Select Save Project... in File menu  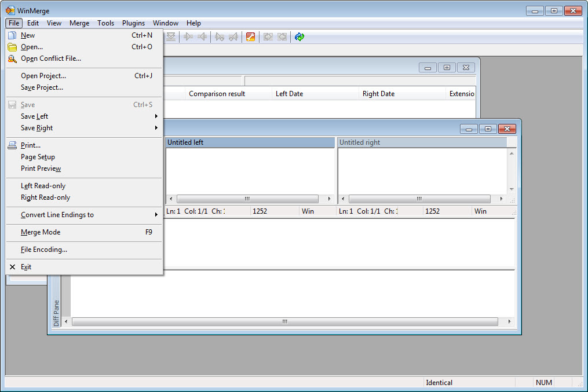(85, 87)
